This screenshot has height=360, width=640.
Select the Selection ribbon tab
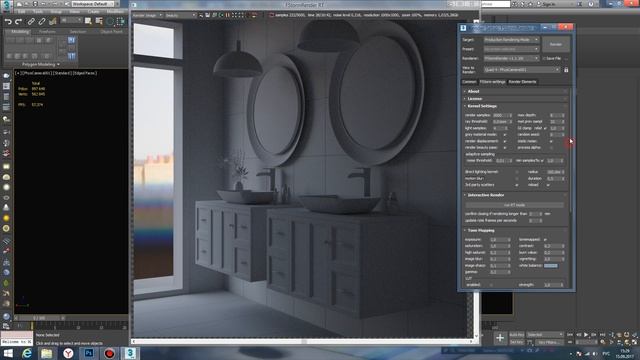tap(78, 31)
